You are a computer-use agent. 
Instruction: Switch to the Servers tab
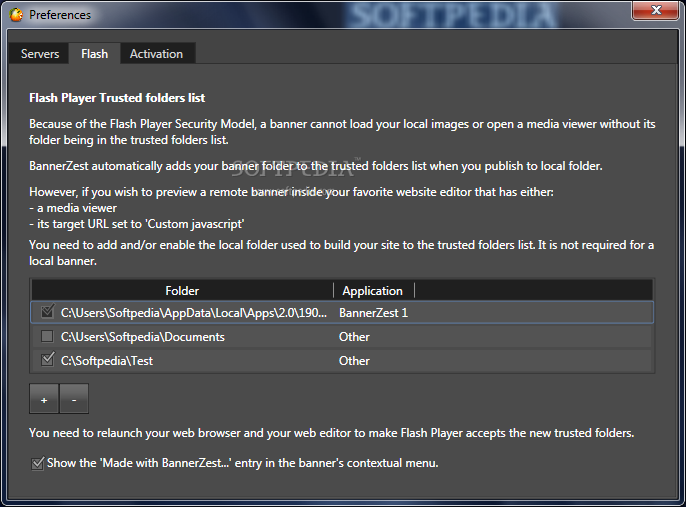(x=39, y=54)
